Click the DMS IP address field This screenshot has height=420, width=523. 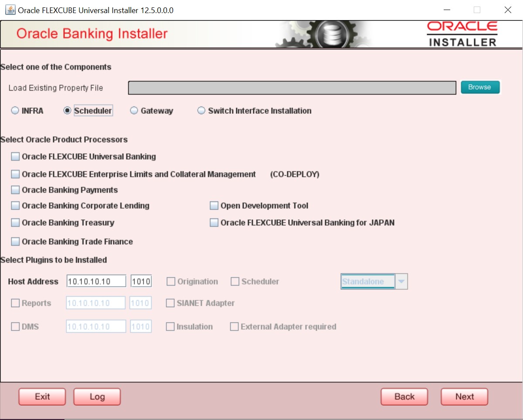coord(96,326)
